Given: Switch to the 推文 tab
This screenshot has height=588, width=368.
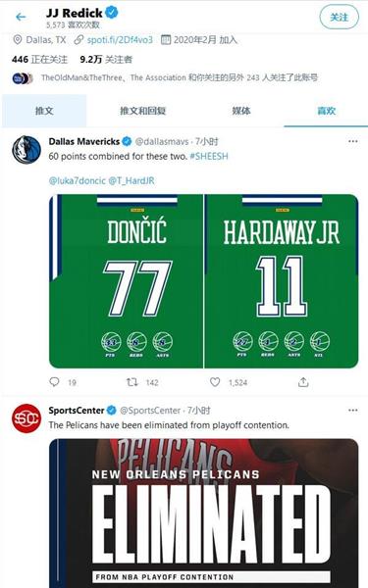Looking at the screenshot, I should point(44,111).
